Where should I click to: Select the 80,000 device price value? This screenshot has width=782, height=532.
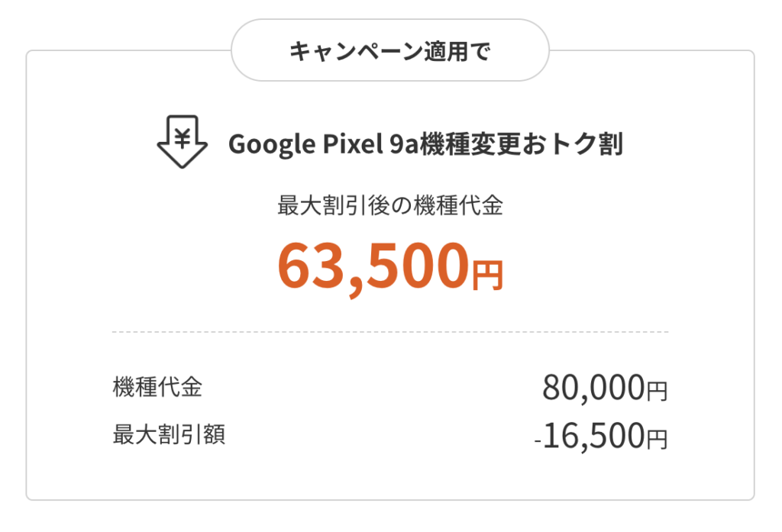(593, 388)
